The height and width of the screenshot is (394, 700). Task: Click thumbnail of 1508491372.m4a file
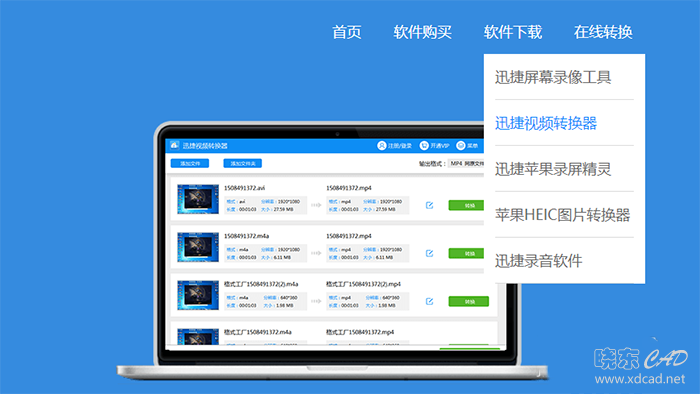(198, 247)
